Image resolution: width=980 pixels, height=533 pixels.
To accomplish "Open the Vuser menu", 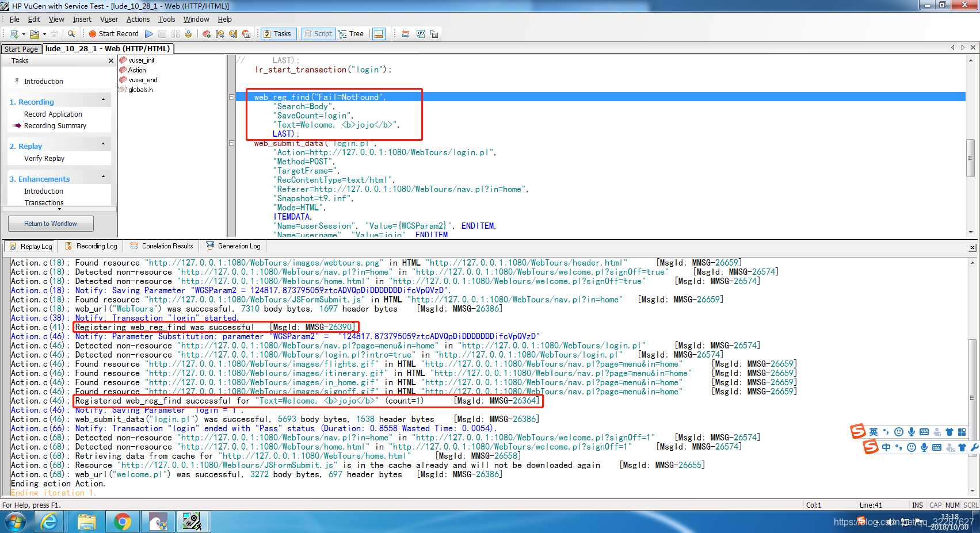I will pos(109,20).
